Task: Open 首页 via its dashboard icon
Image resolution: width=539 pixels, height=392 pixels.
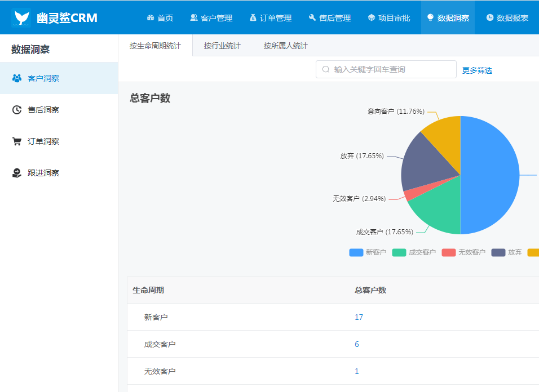Action: (x=151, y=18)
